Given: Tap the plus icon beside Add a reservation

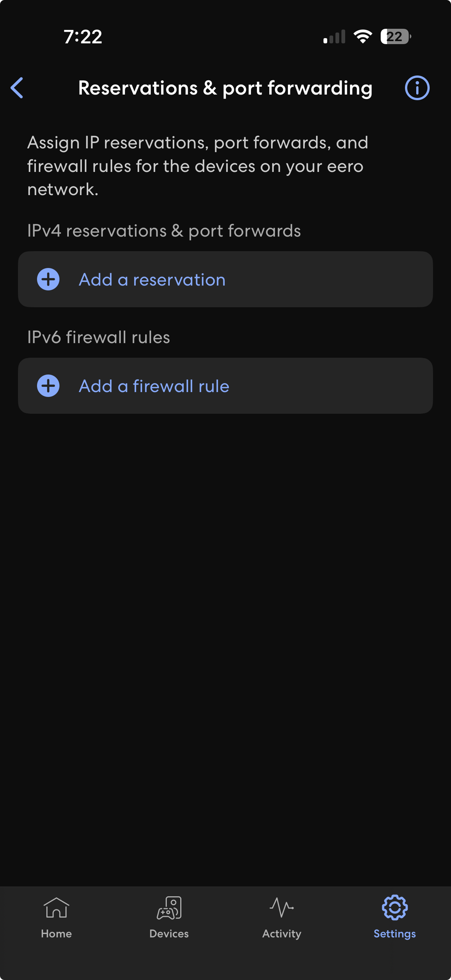Looking at the screenshot, I should [x=48, y=280].
